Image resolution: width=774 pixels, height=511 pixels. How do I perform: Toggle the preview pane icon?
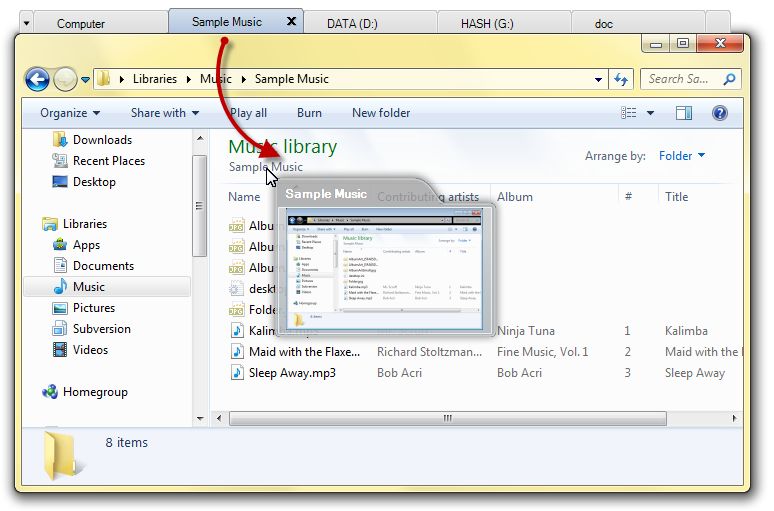pos(684,113)
